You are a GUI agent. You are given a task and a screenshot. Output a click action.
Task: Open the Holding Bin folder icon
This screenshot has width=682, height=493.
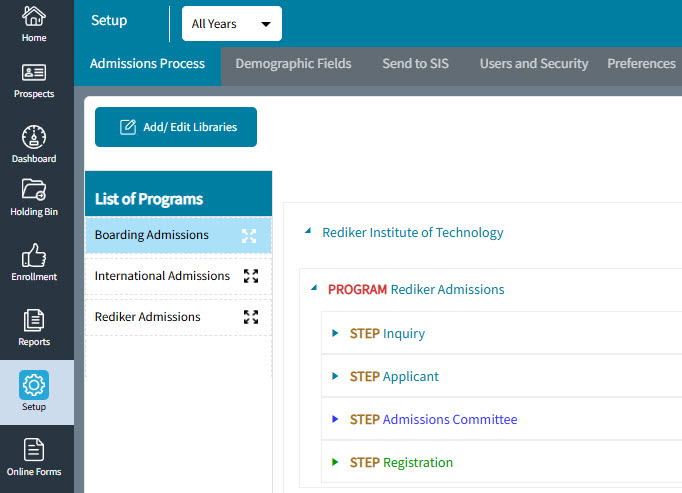pos(34,190)
